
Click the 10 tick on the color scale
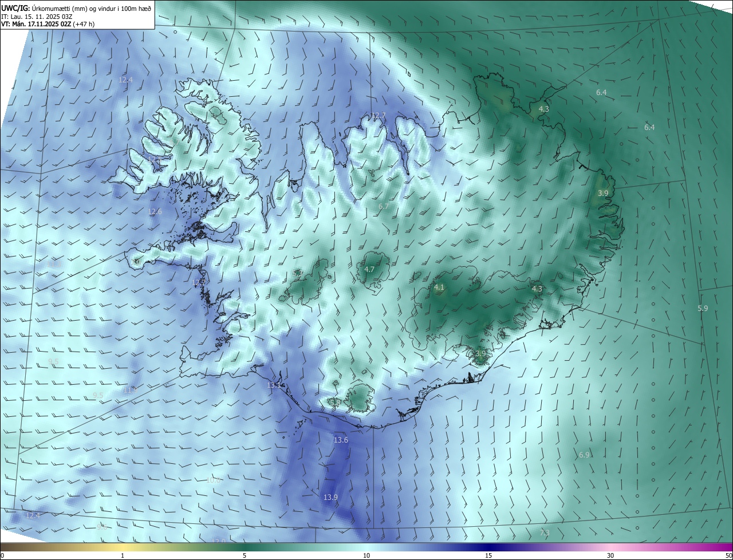(366, 555)
